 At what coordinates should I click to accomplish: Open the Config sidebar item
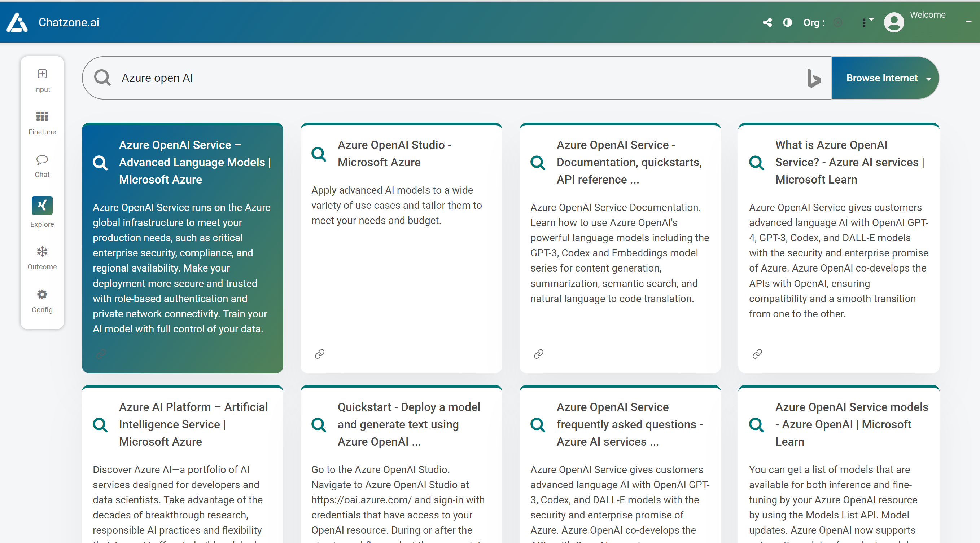42,301
